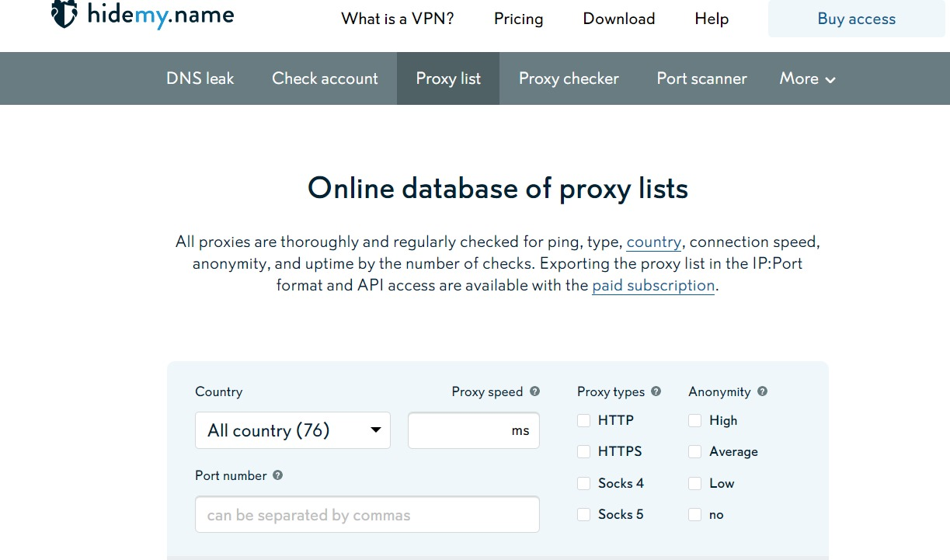Open Proxy types help tooltip icon
Image resolution: width=950 pixels, height=560 pixels.
(656, 391)
